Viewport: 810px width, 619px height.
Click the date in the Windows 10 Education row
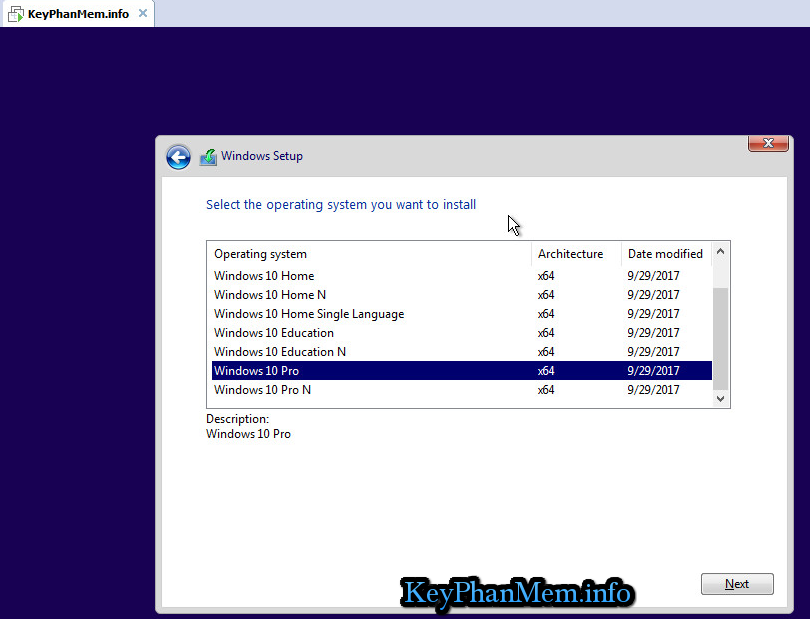653,333
